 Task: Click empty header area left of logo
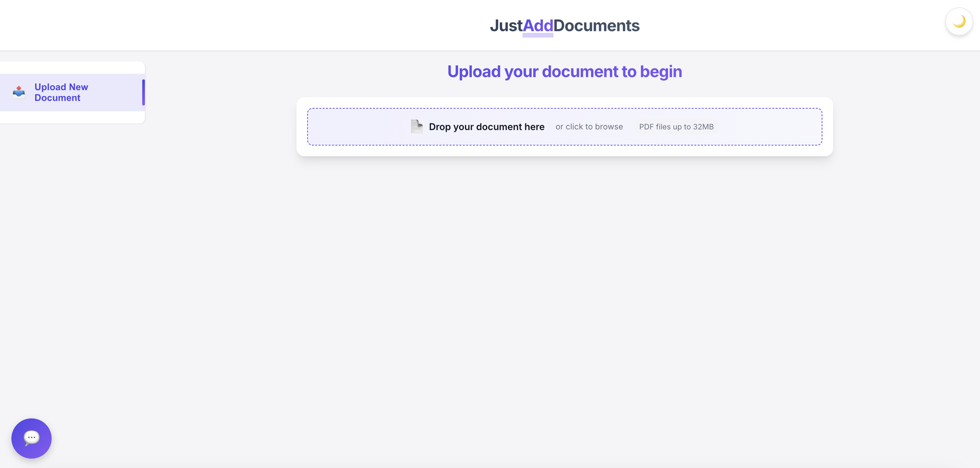pyautogui.click(x=243, y=25)
